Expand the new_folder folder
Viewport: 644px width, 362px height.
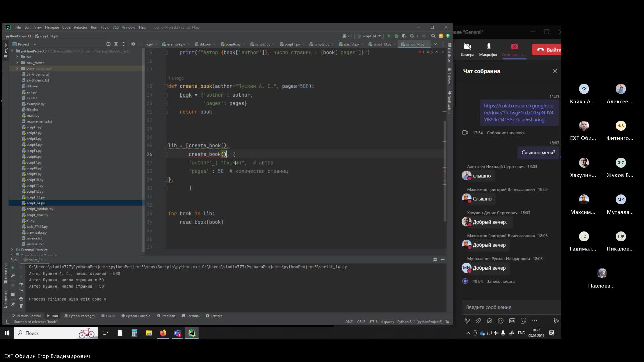[x=17, y=63]
